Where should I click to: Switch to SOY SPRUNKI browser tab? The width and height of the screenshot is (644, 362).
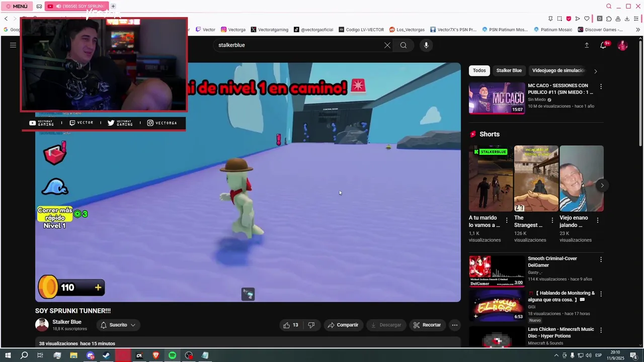[x=76, y=6]
